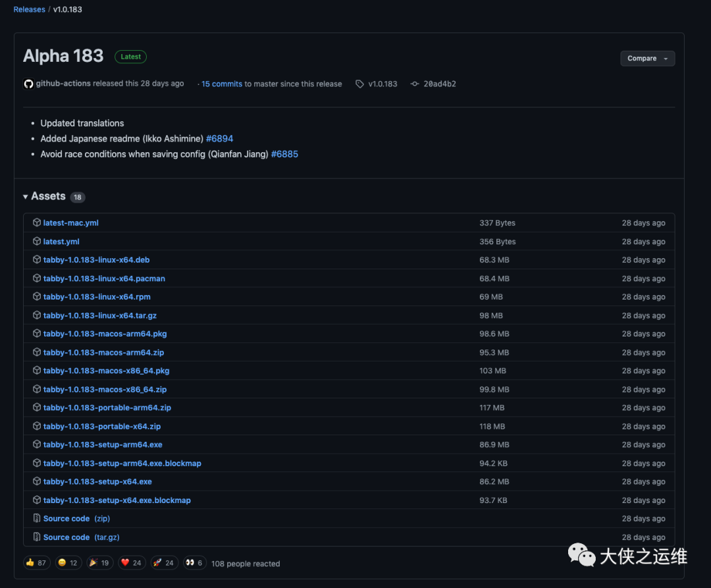Viewport: 711px width, 588px height.
Task: Click the 93.7 KB size value
Action: [493, 500]
